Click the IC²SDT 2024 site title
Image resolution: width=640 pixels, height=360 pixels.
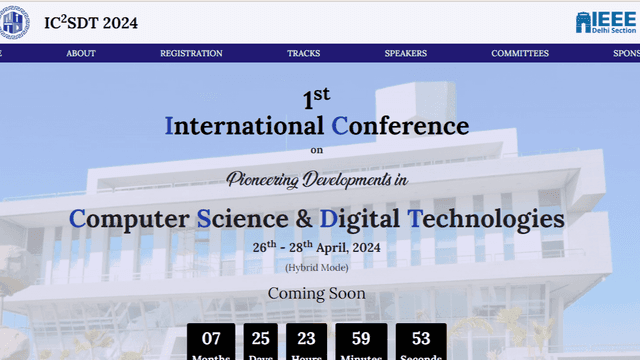tap(91, 23)
